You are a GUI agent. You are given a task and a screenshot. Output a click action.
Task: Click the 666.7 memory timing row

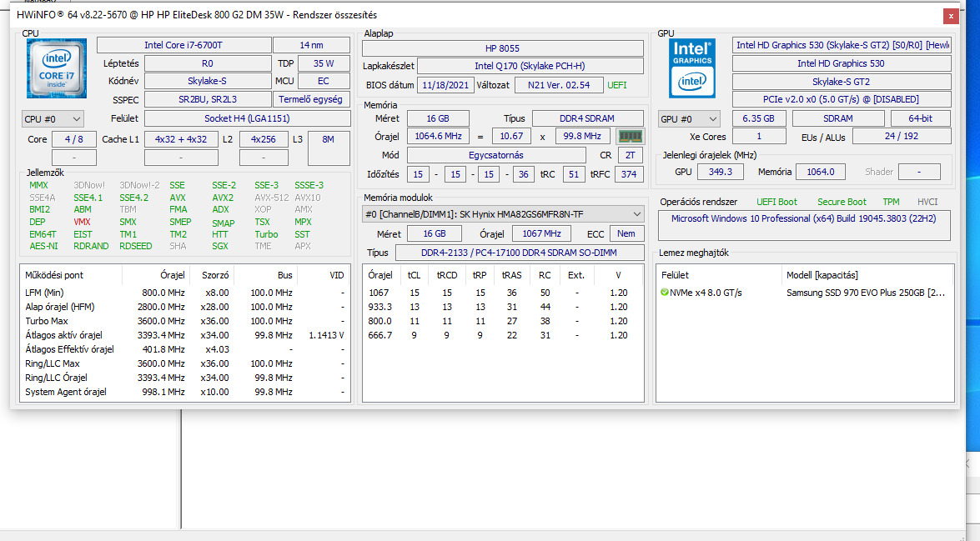pos(503,335)
